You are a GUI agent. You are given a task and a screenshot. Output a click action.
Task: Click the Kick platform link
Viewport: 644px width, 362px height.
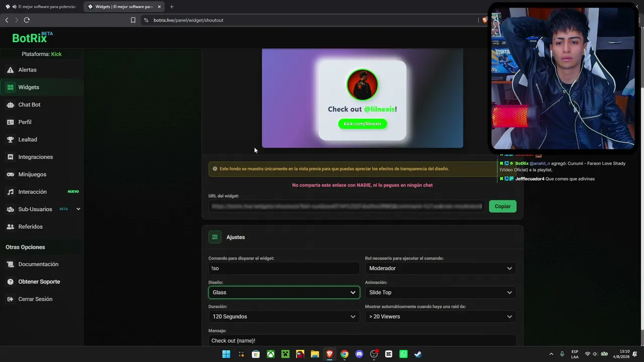point(56,54)
